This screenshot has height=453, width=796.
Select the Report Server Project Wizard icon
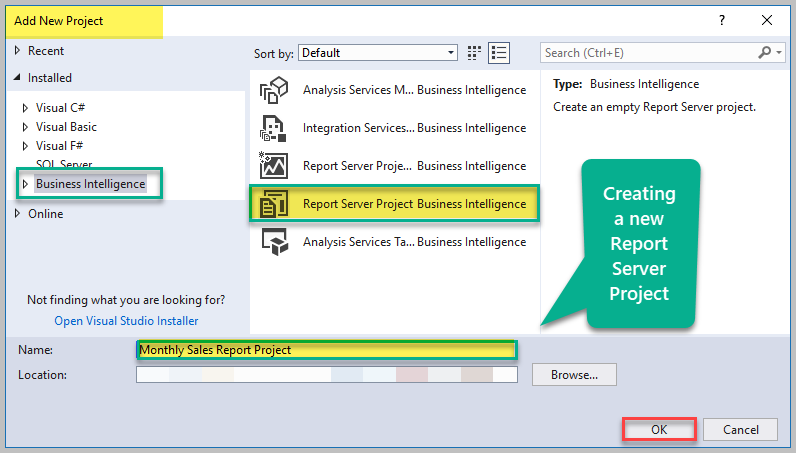(x=274, y=166)
